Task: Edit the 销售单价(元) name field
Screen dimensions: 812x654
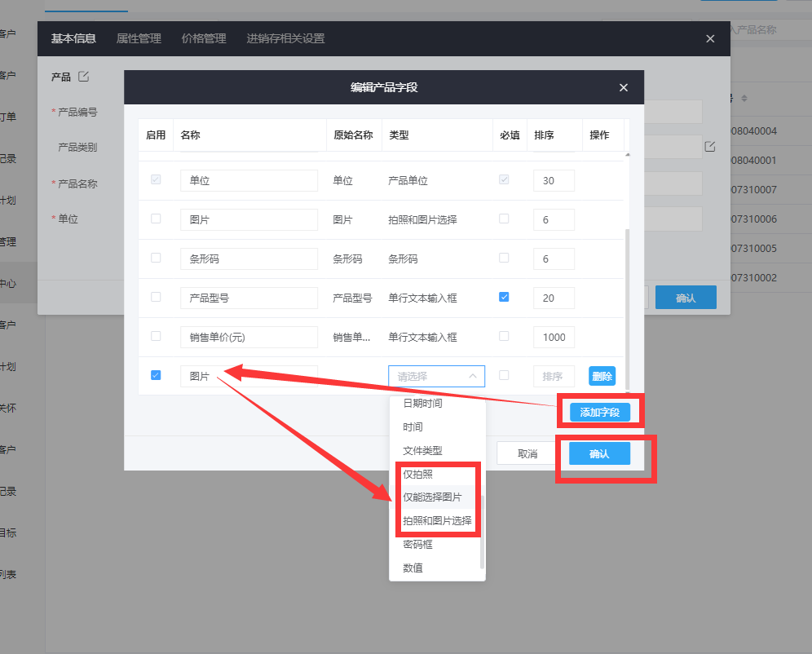Action: point(249,337)
